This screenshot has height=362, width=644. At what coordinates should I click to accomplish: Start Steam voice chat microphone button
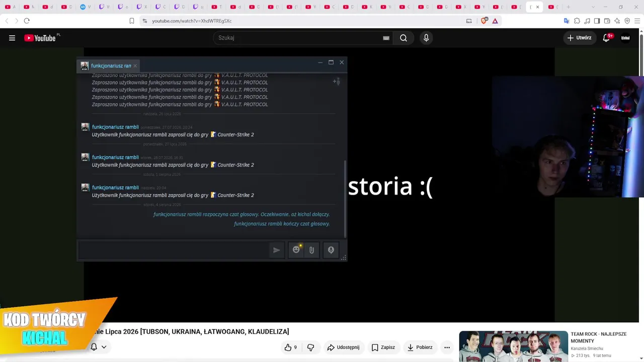tap(331, 250)
